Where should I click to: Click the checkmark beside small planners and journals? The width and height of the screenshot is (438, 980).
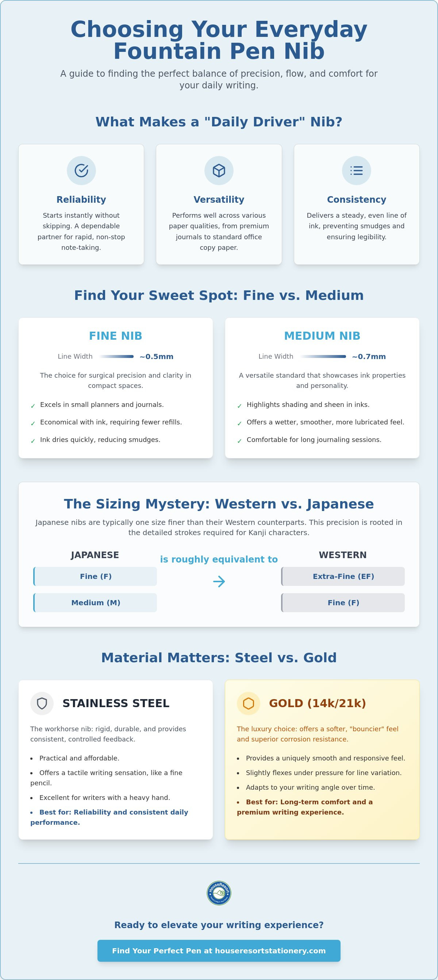point(33,406)
